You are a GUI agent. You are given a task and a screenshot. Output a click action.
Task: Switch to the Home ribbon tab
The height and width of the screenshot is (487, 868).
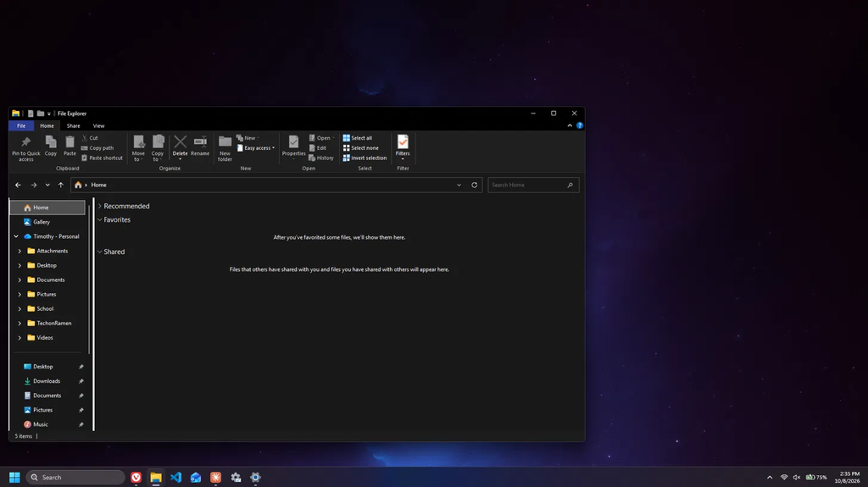(47, 125)
